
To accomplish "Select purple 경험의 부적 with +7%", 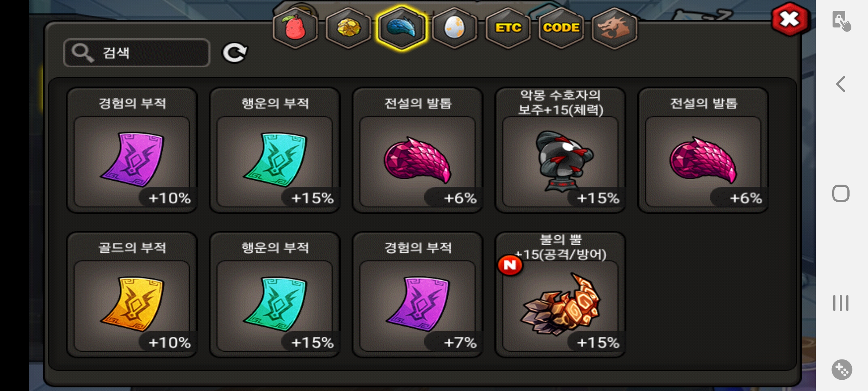I will (417, 295).
